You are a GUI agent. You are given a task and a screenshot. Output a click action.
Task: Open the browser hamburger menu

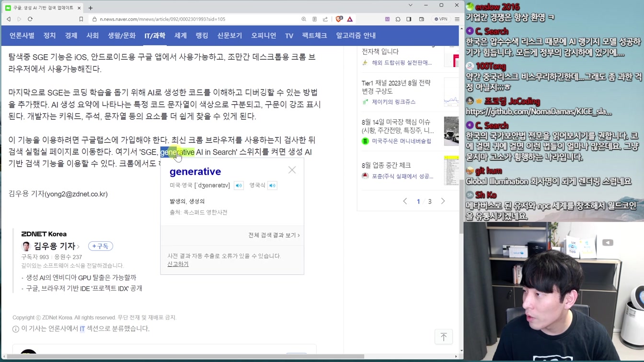click(x=457, y=19)
